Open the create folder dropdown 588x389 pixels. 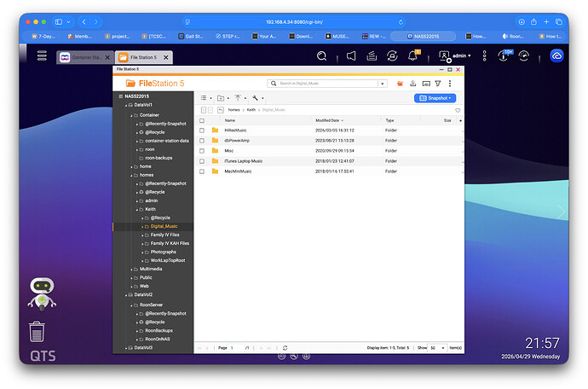tap(222, 98)
